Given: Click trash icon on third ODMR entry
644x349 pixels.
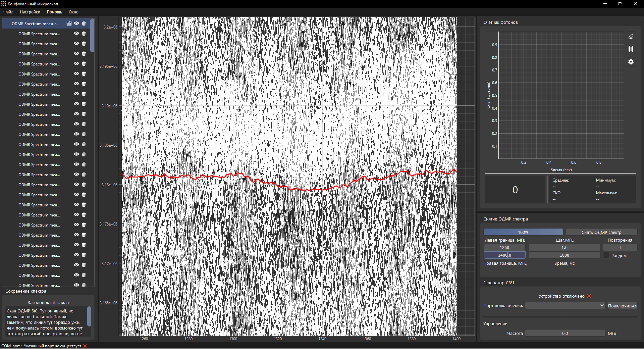Looking at the screenshot, I should coord(84,44).
